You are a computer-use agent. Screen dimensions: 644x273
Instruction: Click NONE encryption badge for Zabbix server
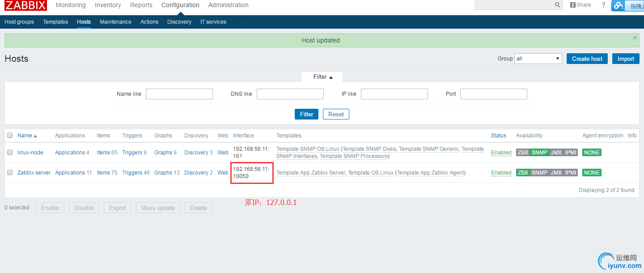[592, 173]
